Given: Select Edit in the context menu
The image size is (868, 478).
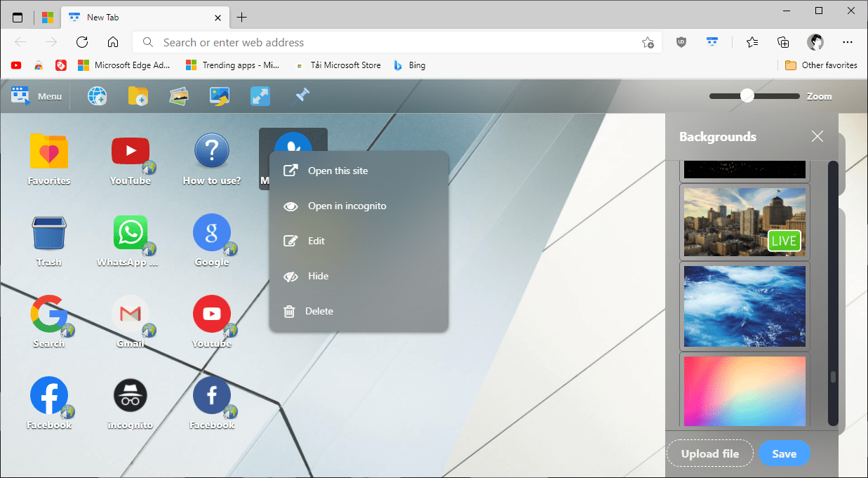Looking at the screenshot, I should (x=316, y=241).
